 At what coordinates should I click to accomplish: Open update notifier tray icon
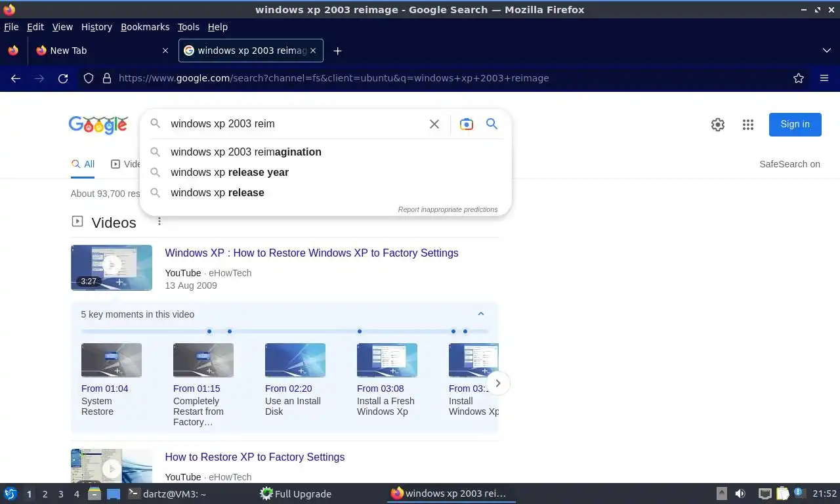pos(799,492)
